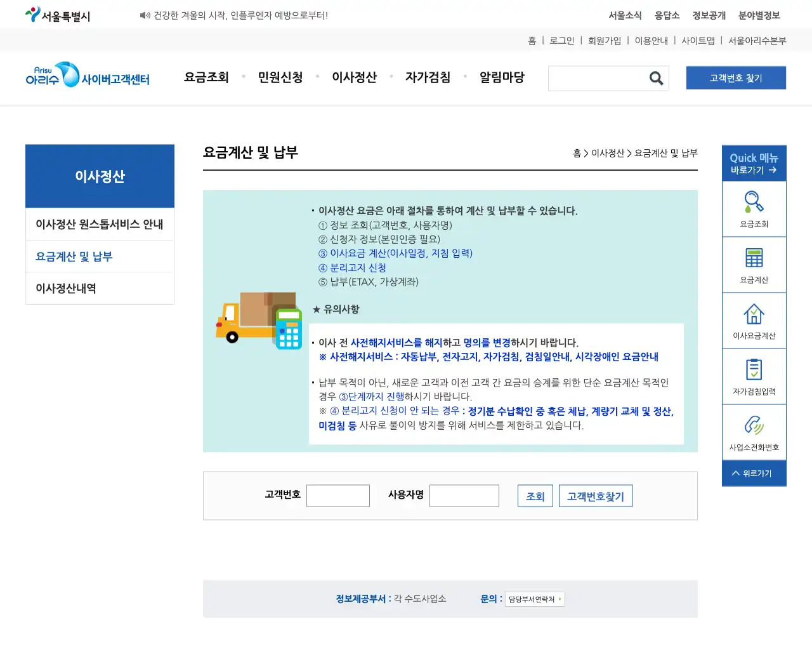Click the 고객번호 input field

(x=338, y=495)
